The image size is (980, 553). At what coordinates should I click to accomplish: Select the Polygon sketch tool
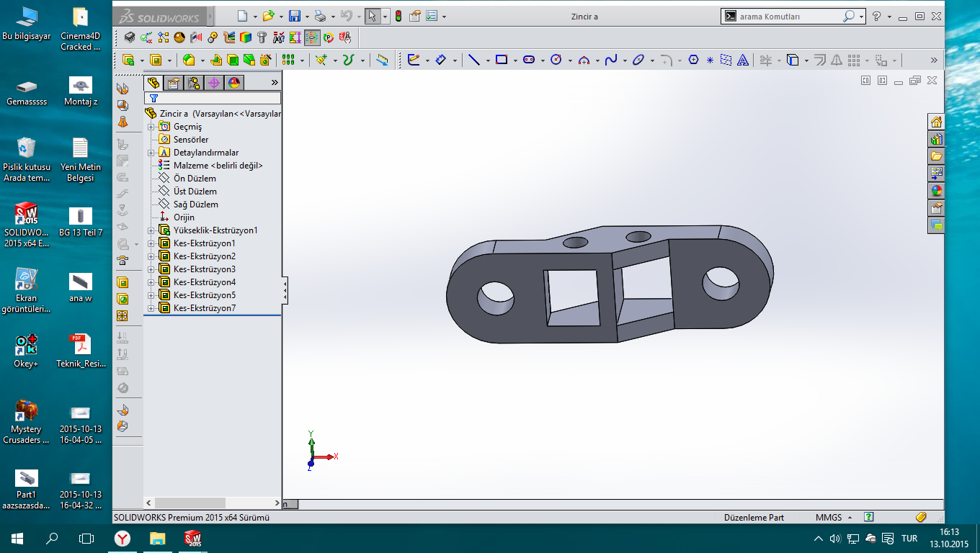[x=693, y=60]
